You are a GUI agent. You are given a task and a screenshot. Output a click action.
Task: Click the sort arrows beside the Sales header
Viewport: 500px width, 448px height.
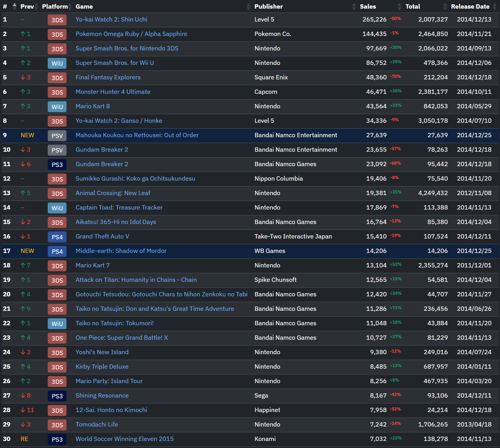[399, 6]
